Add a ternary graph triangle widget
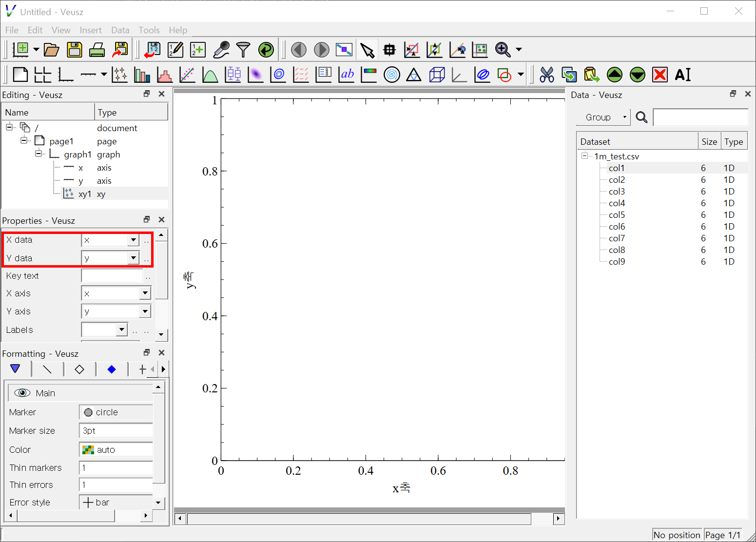 pyautogui.click(x=414, y=75)
